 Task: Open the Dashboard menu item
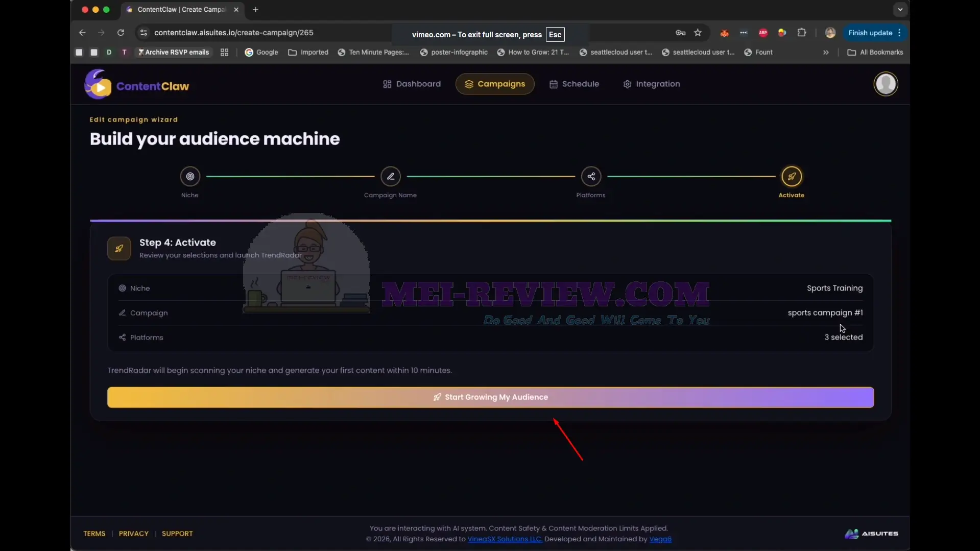click(412, 84)
